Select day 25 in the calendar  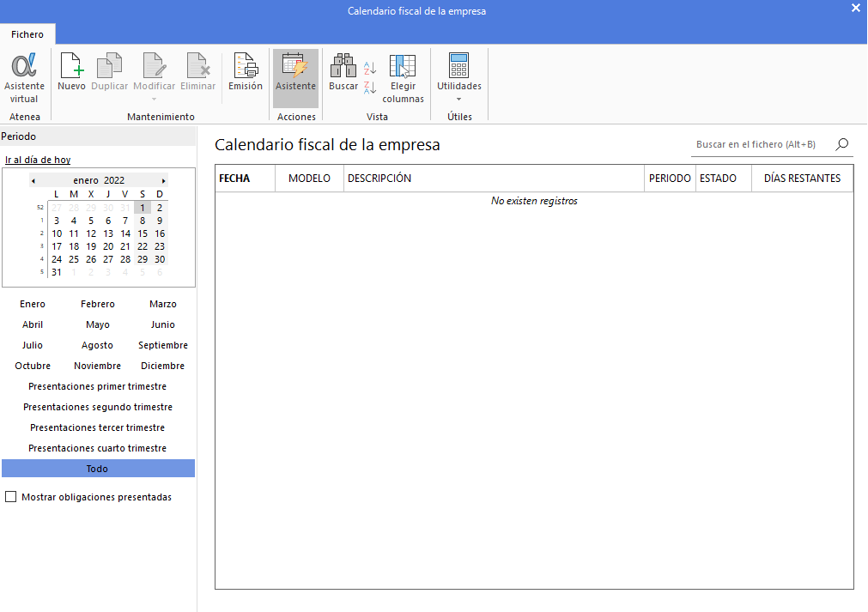click(x=74, y=259)
